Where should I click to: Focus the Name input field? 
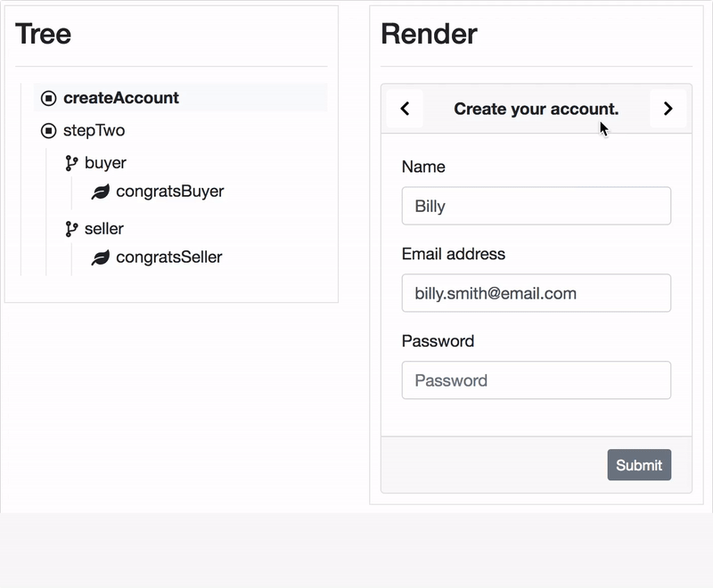[x=536, y=206]
